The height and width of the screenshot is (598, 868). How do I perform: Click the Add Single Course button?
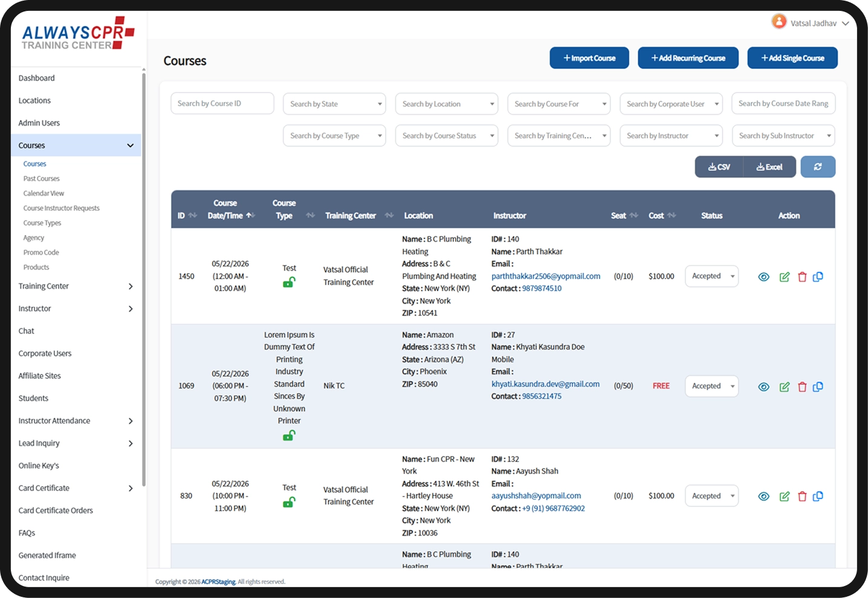coord(792,58)
